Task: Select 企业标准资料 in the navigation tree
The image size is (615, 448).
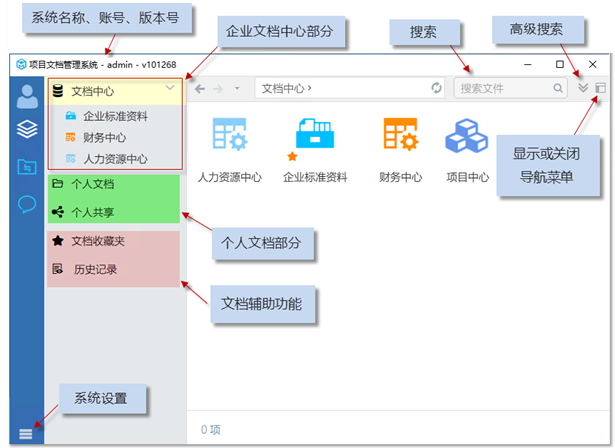Action: [x=114, y=116]
